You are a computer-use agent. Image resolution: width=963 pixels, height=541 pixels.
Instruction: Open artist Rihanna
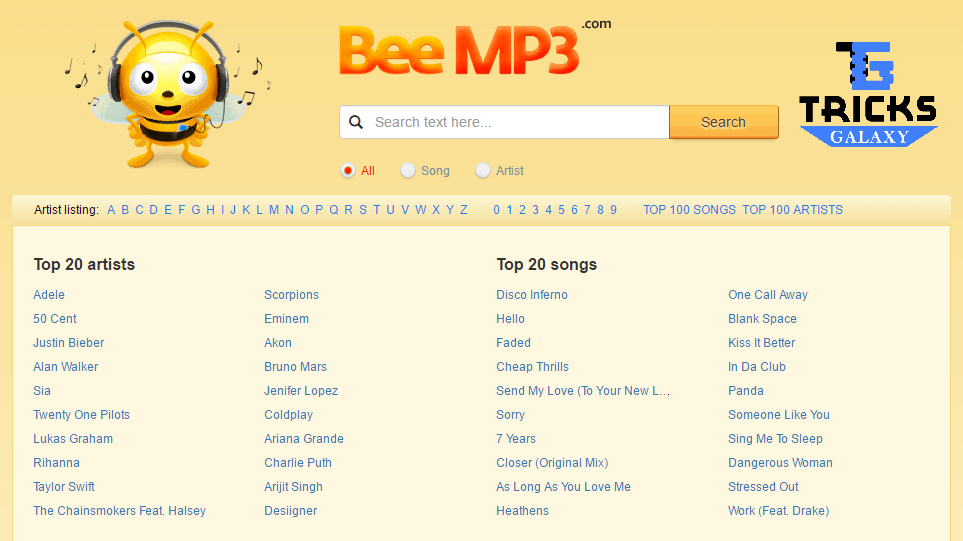pyautogui.click(x=57, y=462)
